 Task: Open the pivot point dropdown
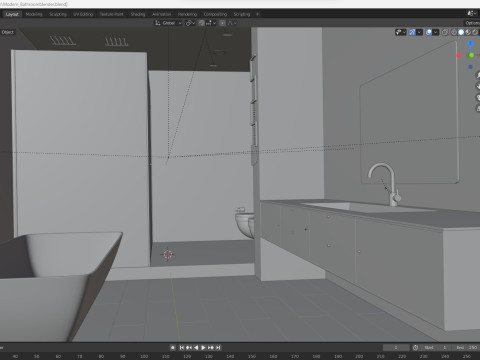[190, 23]
